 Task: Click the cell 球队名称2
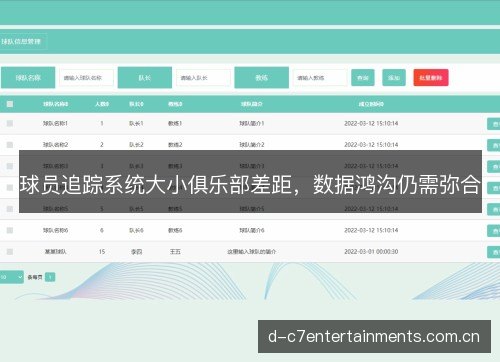coord(55,145)
